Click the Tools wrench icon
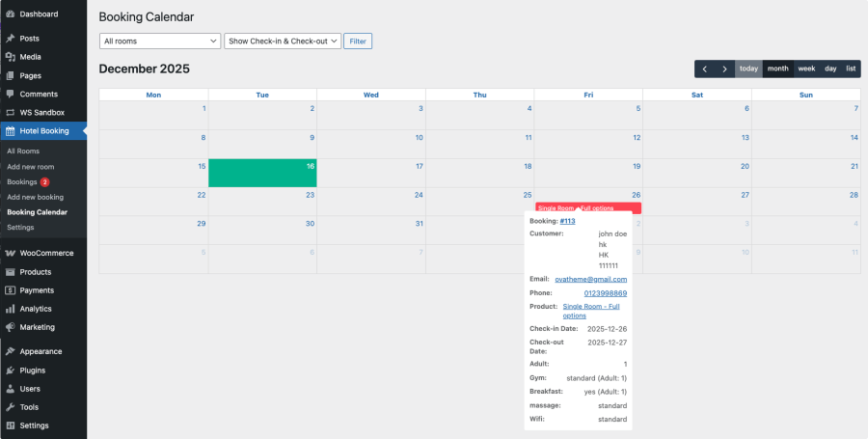The image size is (868, 439). [x=10, y=407]
